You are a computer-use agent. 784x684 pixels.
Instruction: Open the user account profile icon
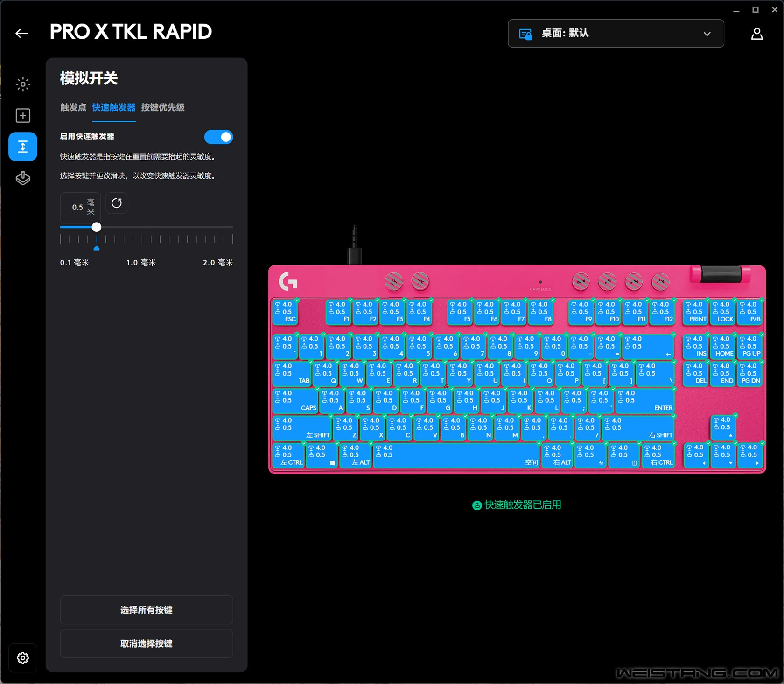tap(756, 34)
